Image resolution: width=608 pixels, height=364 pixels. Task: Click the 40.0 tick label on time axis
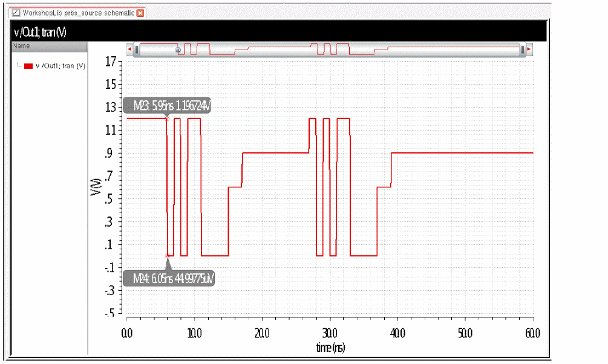tap(398, 333)
